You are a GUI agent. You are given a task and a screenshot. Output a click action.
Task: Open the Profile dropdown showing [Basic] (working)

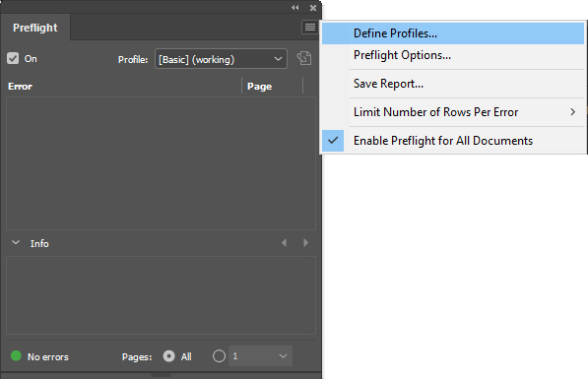[x=221, y=59]
